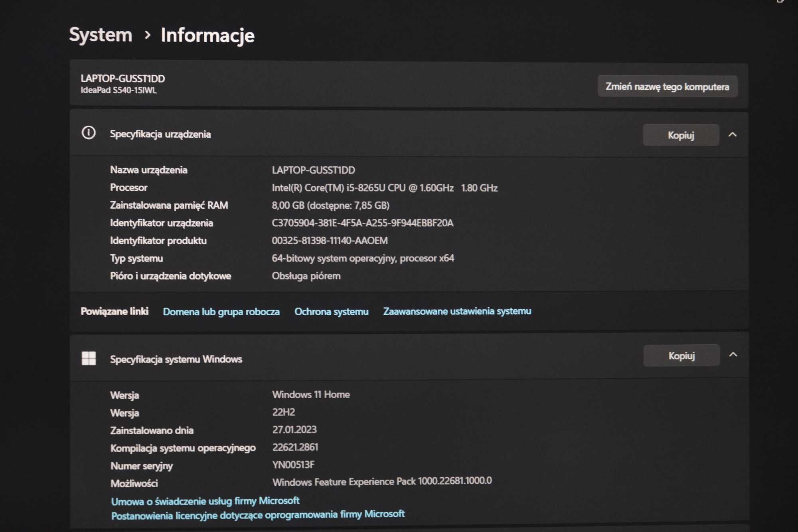
Task: Click the breadcrumb arrow between System and Informacje
Action: coord(147,35)
